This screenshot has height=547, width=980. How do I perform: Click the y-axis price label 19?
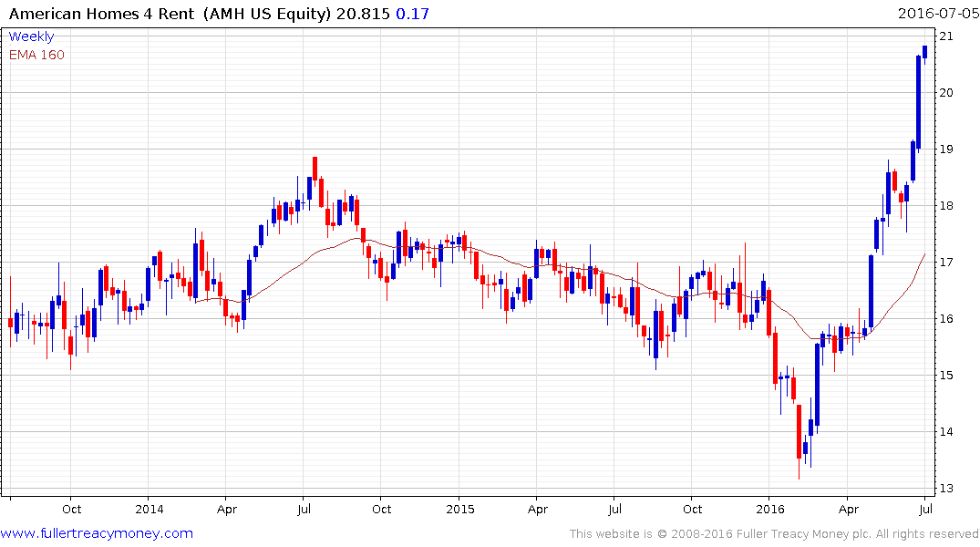pos(946,149)
